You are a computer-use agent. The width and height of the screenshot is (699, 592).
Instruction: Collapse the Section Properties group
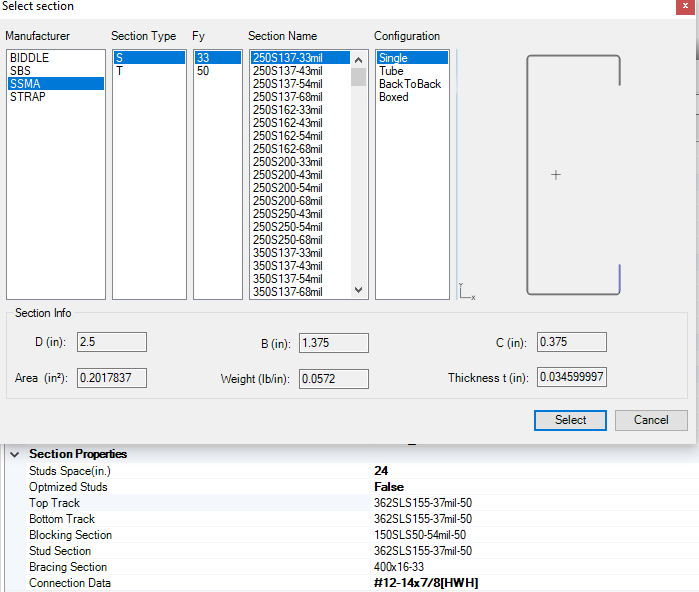click(x=15, y=454)
